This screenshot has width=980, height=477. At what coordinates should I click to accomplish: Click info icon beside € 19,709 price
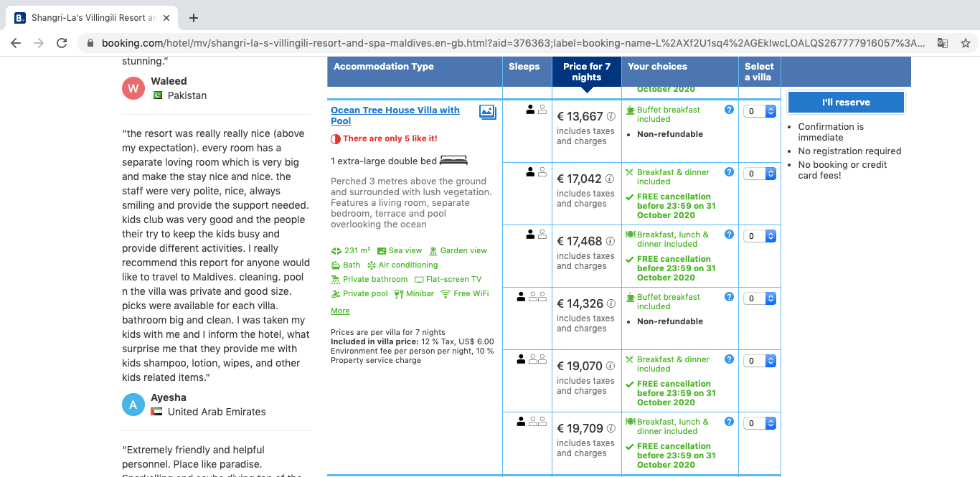click(x=611, y=428)
